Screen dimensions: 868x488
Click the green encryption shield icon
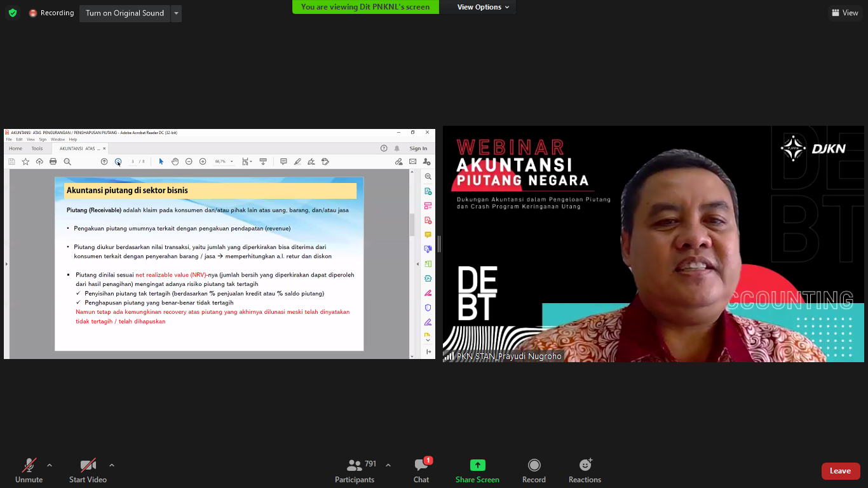click(x=13, y=13)
